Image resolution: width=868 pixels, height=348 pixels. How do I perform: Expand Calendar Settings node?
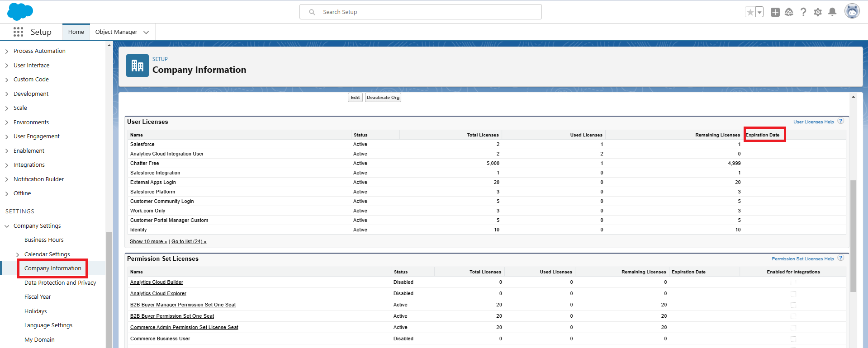click(18, 254)
